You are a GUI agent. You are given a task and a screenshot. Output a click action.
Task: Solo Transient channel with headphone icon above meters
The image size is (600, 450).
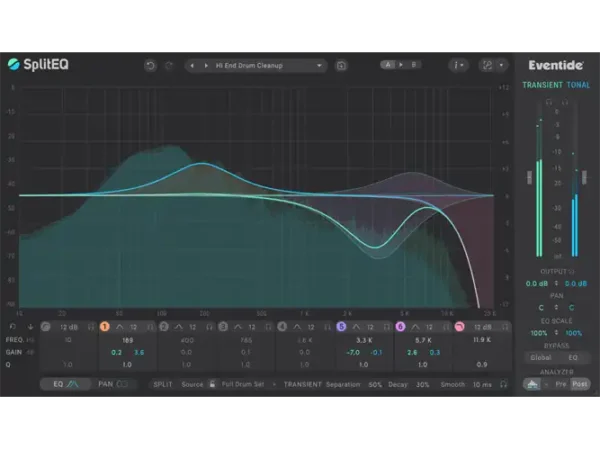click(x=548, y=102)
